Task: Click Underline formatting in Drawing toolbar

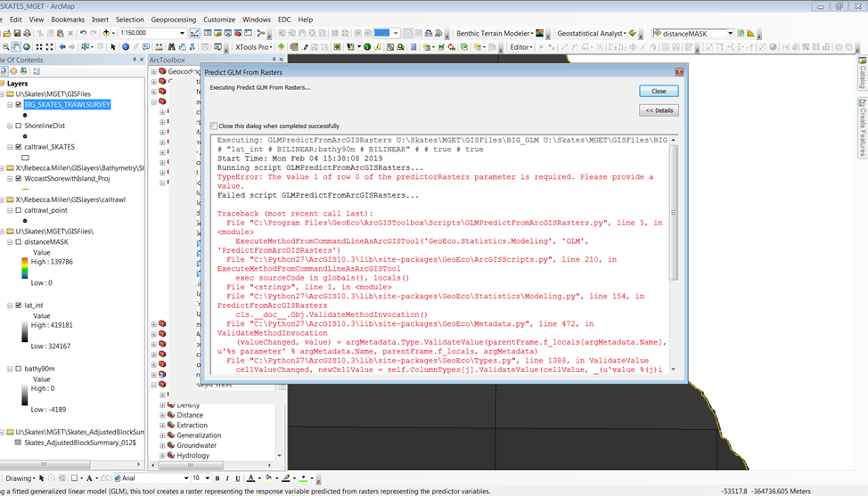Action: (237, 478)
